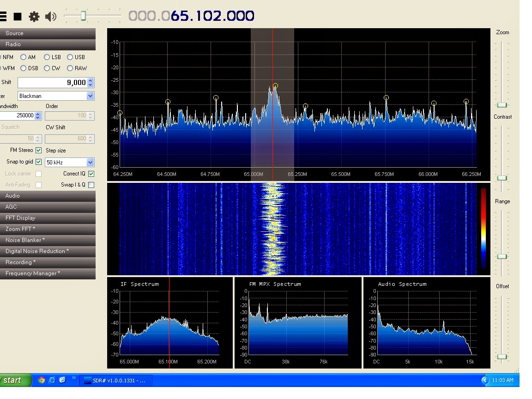The image size is (532, 399).
Task: Expand the Audio panel
Action: point(48,196)
